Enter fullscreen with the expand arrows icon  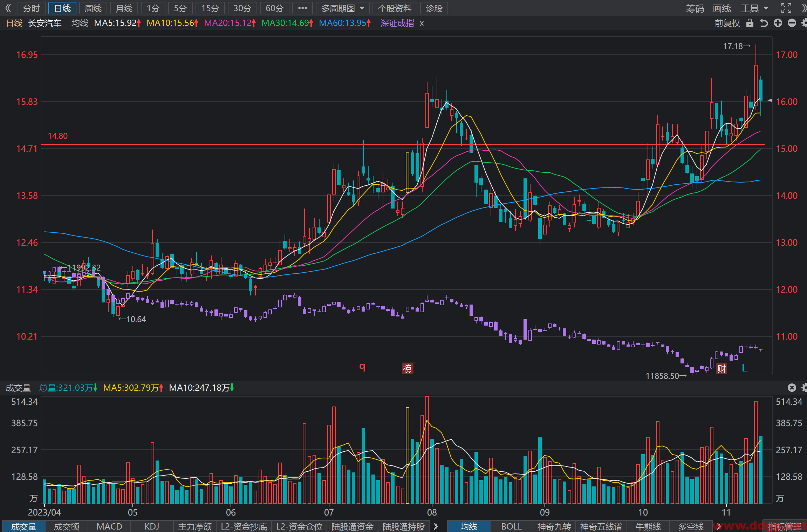click(786, 8)
